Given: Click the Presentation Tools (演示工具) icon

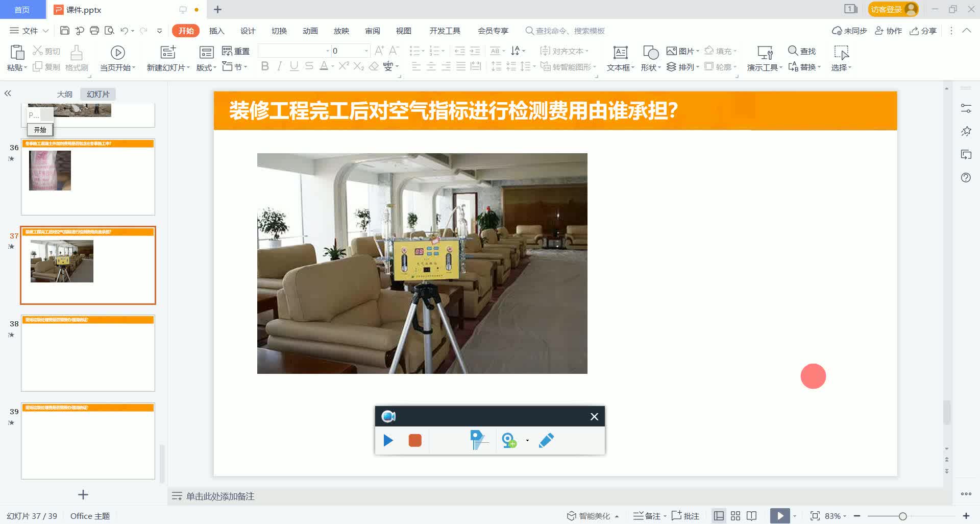Looking at the screenshot, I should pos(765,52).
